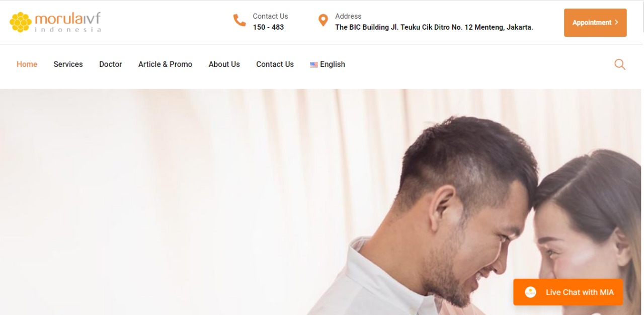Open the Doctor menu item
The width and height of the screenshot is (644, 315).
click(x=111, y=64)
